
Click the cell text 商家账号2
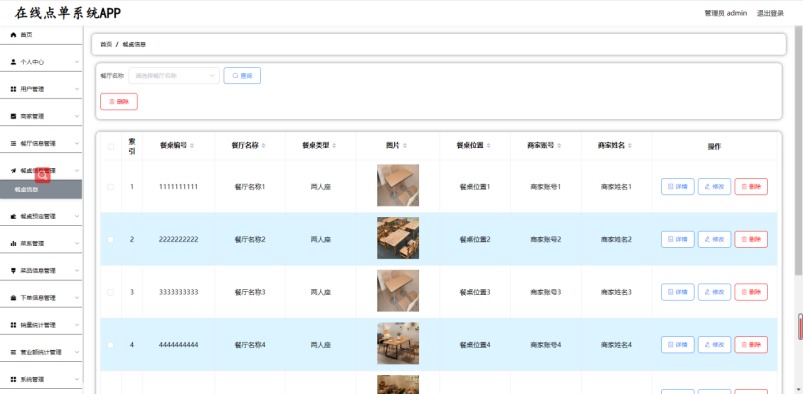point(545,239)
